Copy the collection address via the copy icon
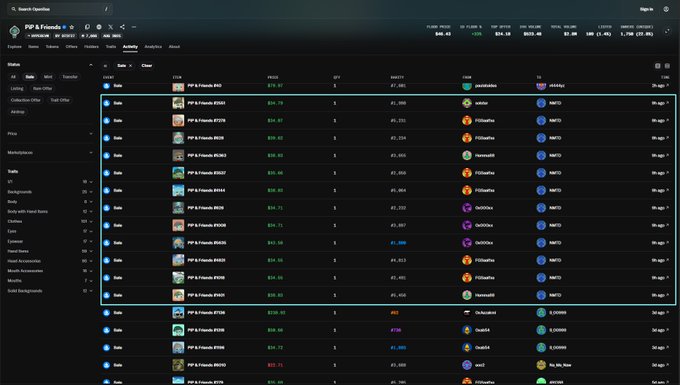The image size is (680, 385). click(87, 27)
